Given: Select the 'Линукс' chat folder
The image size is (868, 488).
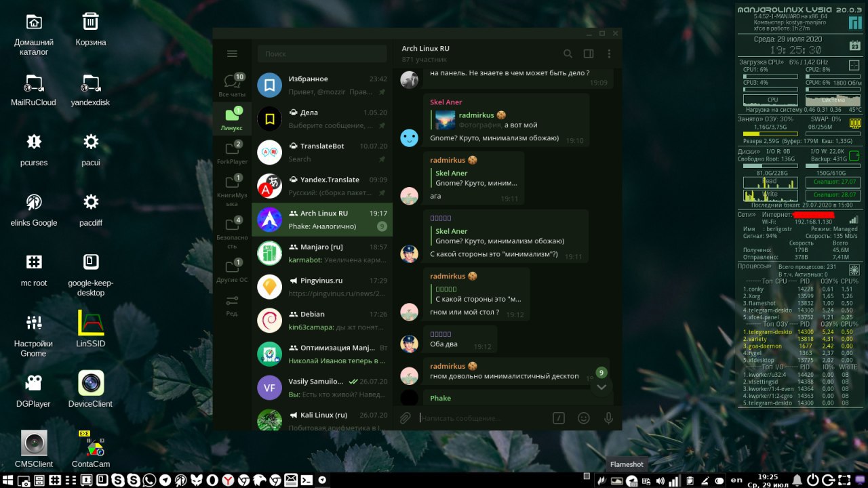Looking at the screenshot, I should click(x=232, y=119).
